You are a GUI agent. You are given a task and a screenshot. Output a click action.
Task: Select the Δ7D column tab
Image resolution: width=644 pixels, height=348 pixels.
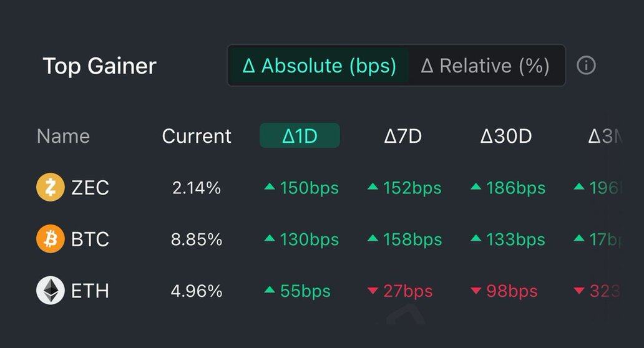click(x=402, y=136)
